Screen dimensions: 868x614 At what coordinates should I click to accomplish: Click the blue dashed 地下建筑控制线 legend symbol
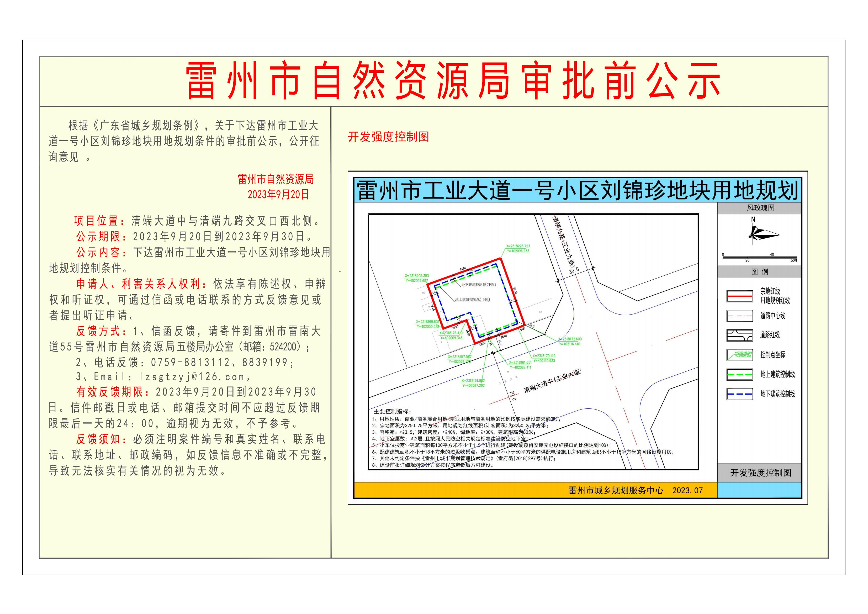pos(739,394)
